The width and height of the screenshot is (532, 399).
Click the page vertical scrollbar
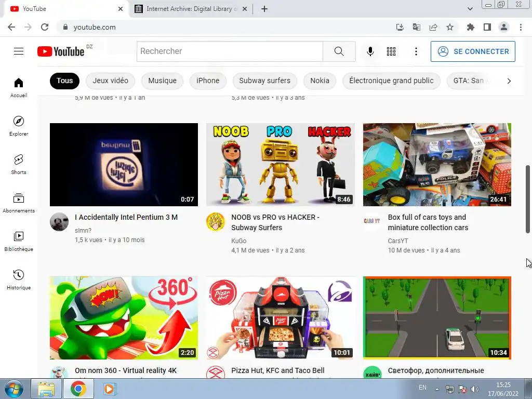[528, 199]
